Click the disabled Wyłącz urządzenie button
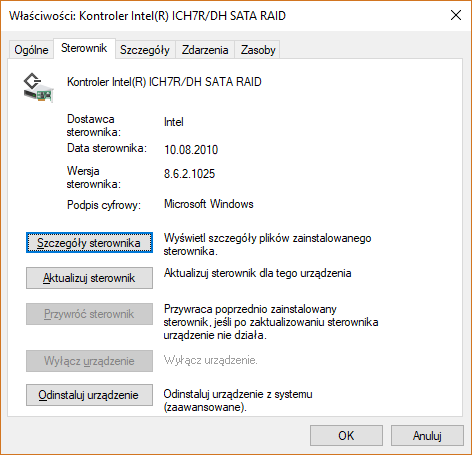Image resolution: width=472 pixels, height=455 pixels. (x=89, y=361)
